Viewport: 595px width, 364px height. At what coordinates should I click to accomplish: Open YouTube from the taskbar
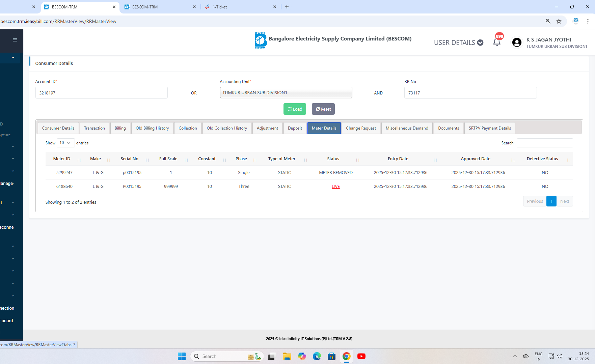coord(361,356)
